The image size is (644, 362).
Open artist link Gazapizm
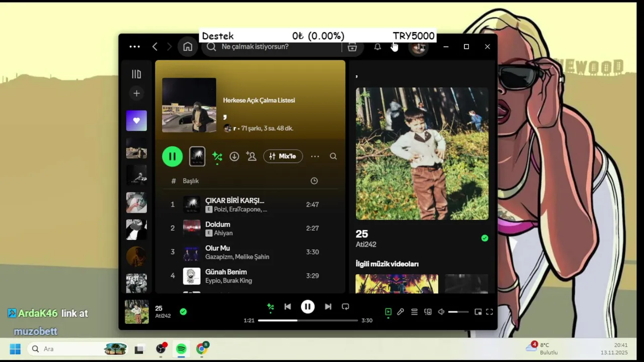[219, 257]
